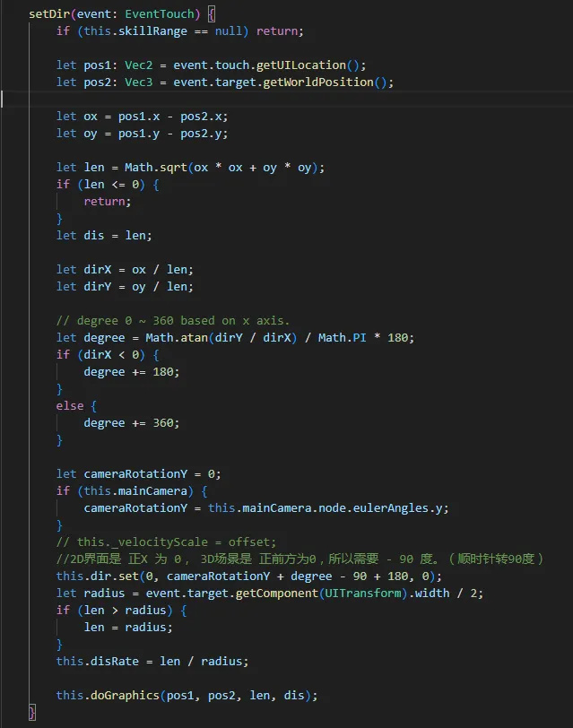This screenshot has height=728, width=573.
Task: Click Math.sqrt call in len line
Action: tap(155, 167)
